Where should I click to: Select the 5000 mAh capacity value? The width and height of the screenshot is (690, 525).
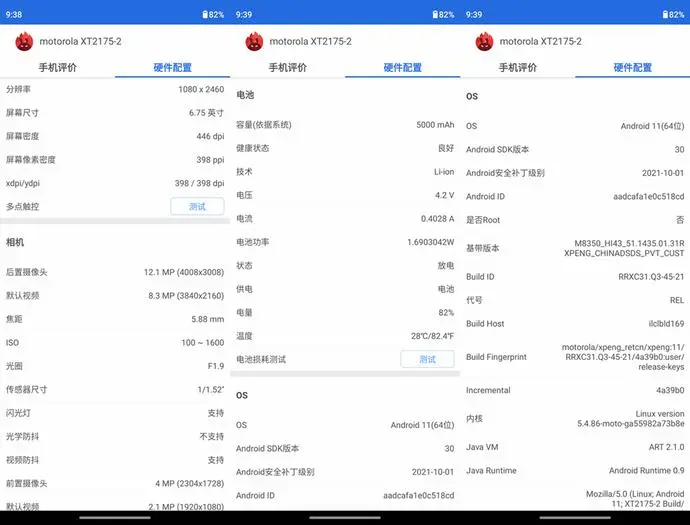point(435,125)
